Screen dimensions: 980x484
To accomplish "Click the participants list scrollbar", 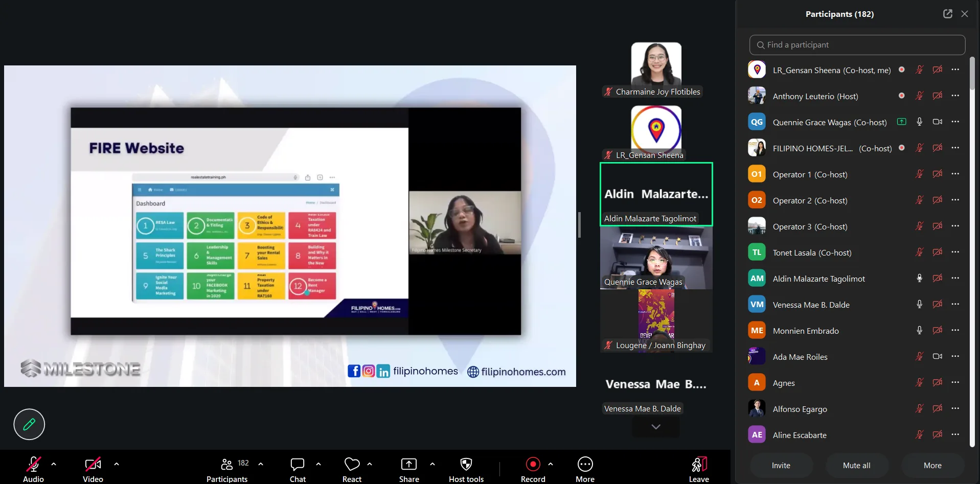I will 972,74.
